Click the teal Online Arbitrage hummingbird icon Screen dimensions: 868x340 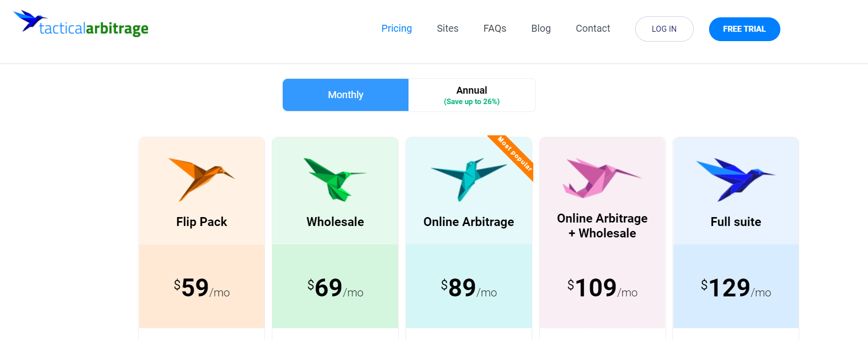coord(468,179)
